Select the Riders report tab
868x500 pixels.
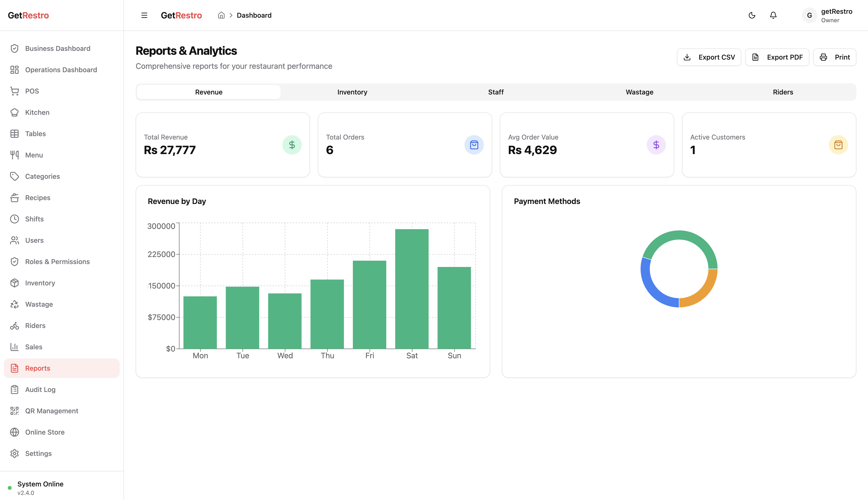coord(783,92)
